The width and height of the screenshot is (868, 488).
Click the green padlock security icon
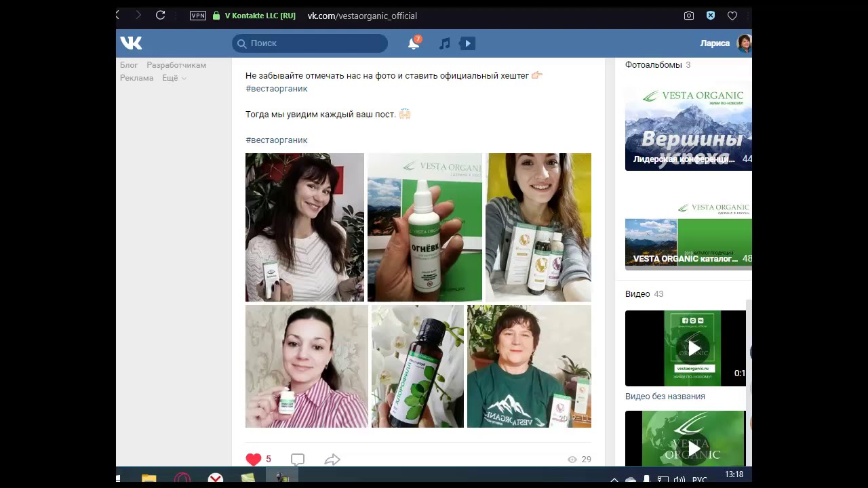coord(216,16)
